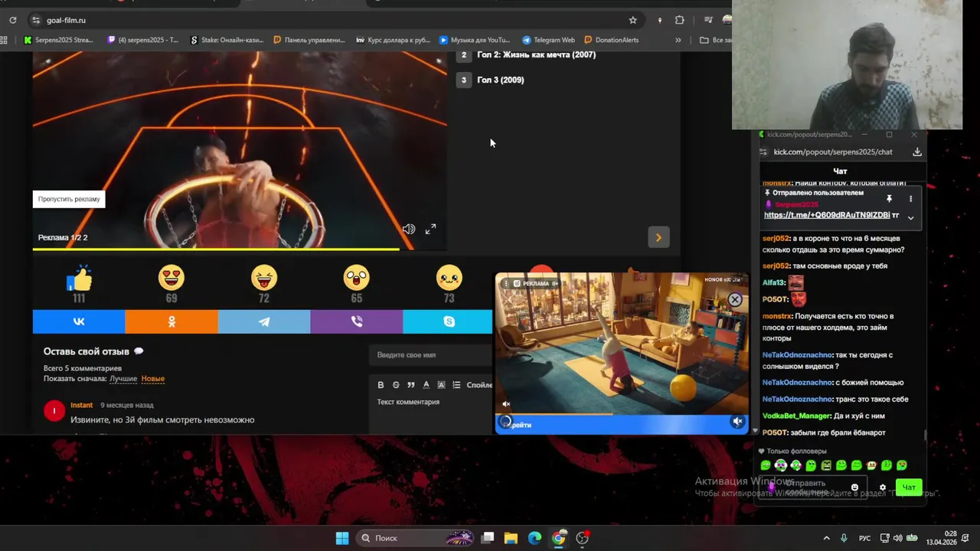This screenshot has width=980, height=551.
Task: Mute the video ad player sound
Action: [x=409, y=230]
